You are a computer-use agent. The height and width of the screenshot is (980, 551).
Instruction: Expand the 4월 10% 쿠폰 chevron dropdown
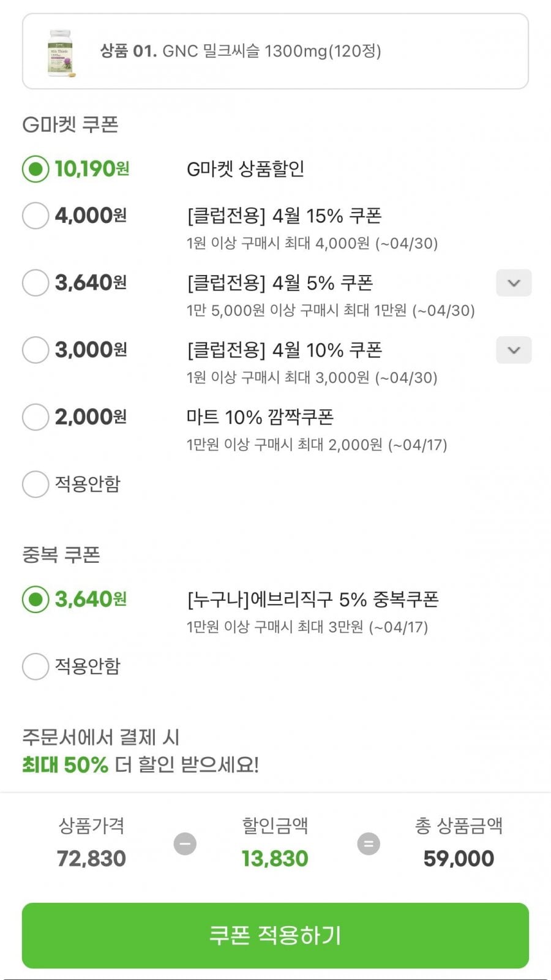pos(514,350)
